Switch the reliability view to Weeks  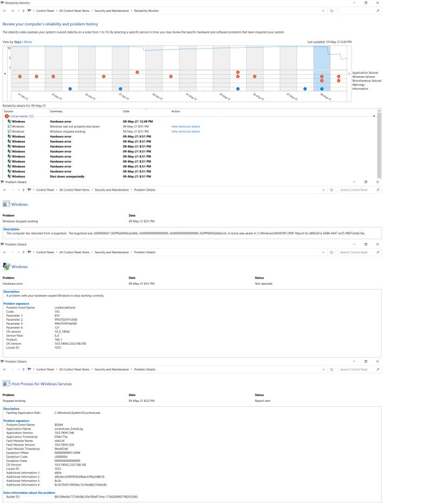(x=28, y=42)
